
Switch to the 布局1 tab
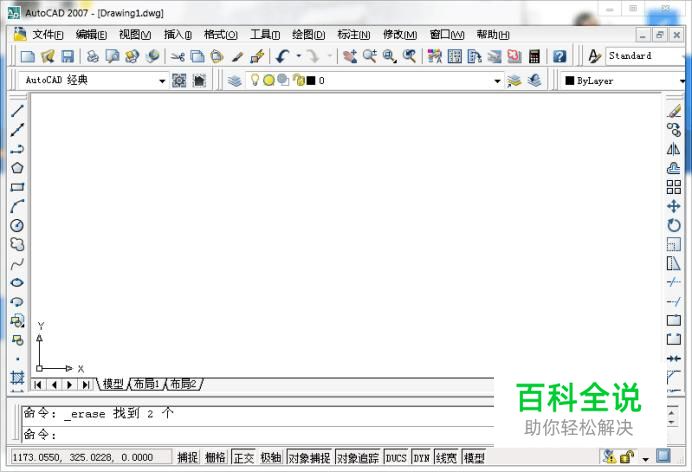pos(147,384)
